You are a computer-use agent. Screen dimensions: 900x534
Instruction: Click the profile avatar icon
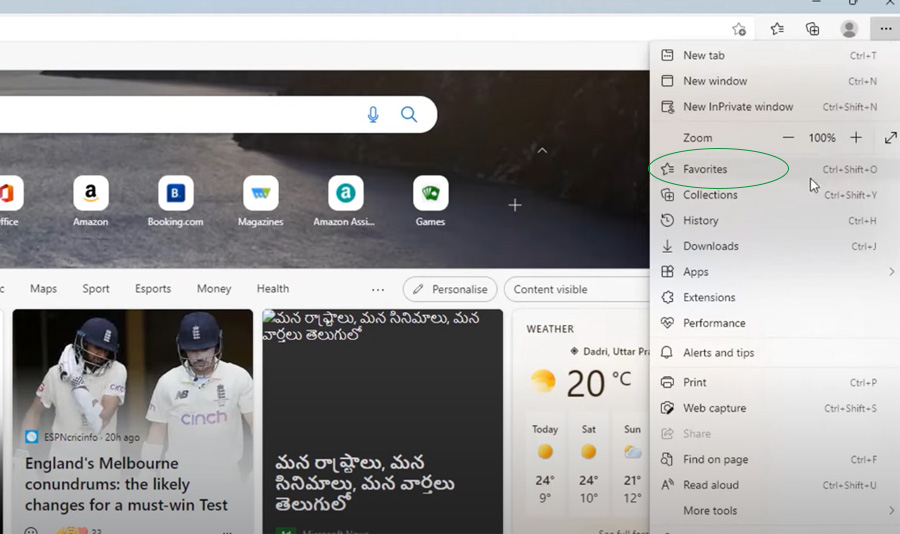pos(849,29)
